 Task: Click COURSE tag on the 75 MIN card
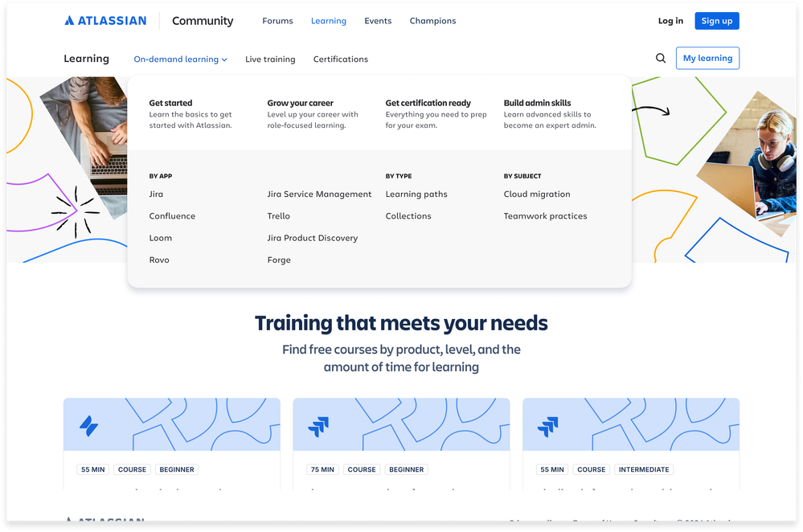click(362, 469)
